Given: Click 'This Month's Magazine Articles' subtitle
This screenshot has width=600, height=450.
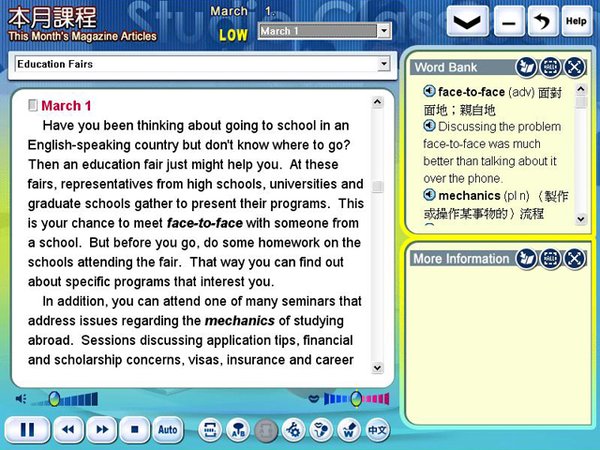Looking at the screenshot, I should (83, 36).
